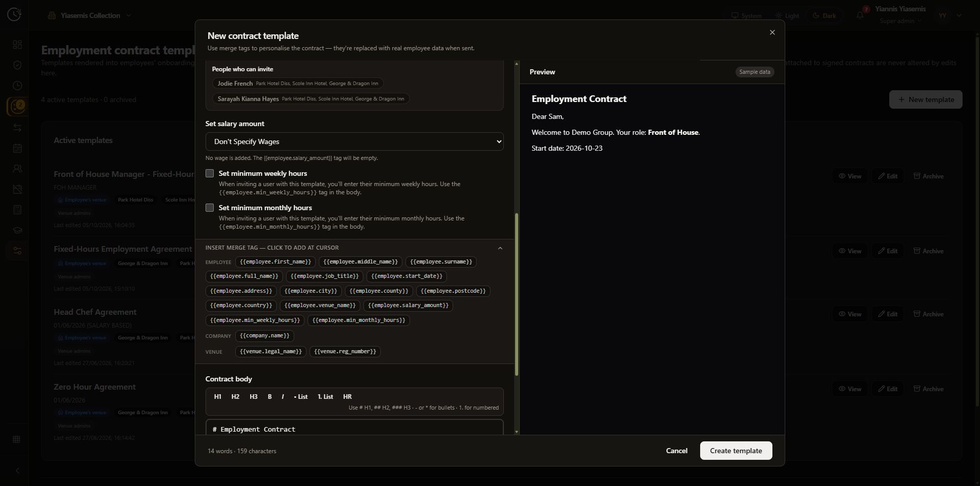Insert the {{venue.reg_number}} merge tag
Screen dimensions: 980x486
(x=345, y=352)
